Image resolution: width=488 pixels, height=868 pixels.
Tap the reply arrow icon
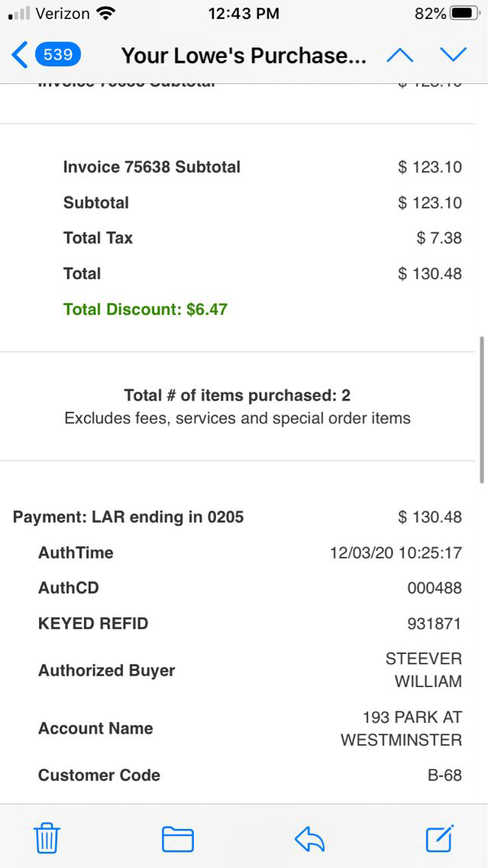point(310,839)
